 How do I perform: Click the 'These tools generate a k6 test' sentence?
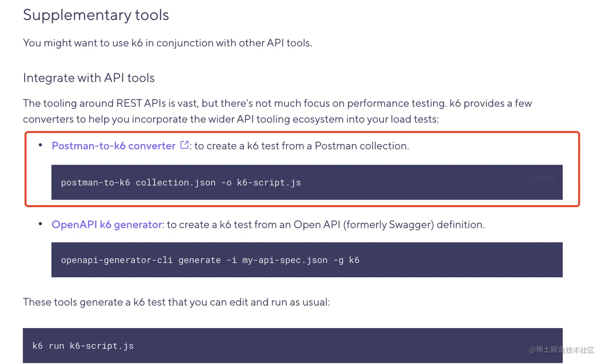pos(176,302)
